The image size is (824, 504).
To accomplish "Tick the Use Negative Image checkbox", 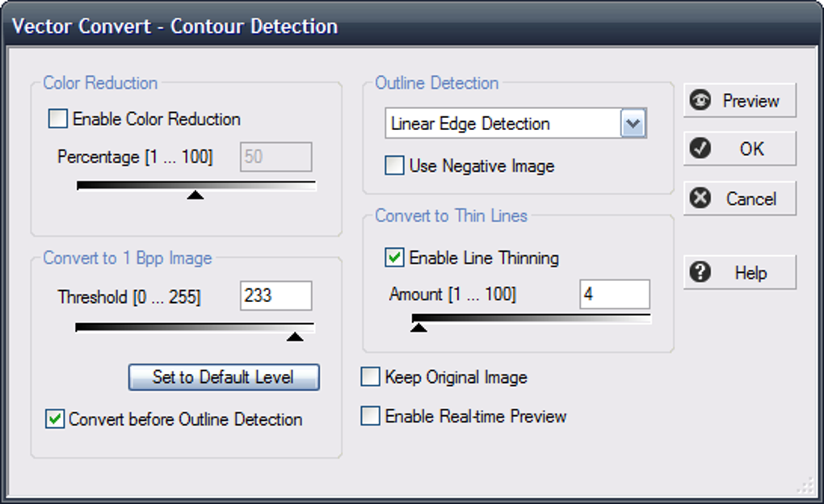I will (394, 166).
